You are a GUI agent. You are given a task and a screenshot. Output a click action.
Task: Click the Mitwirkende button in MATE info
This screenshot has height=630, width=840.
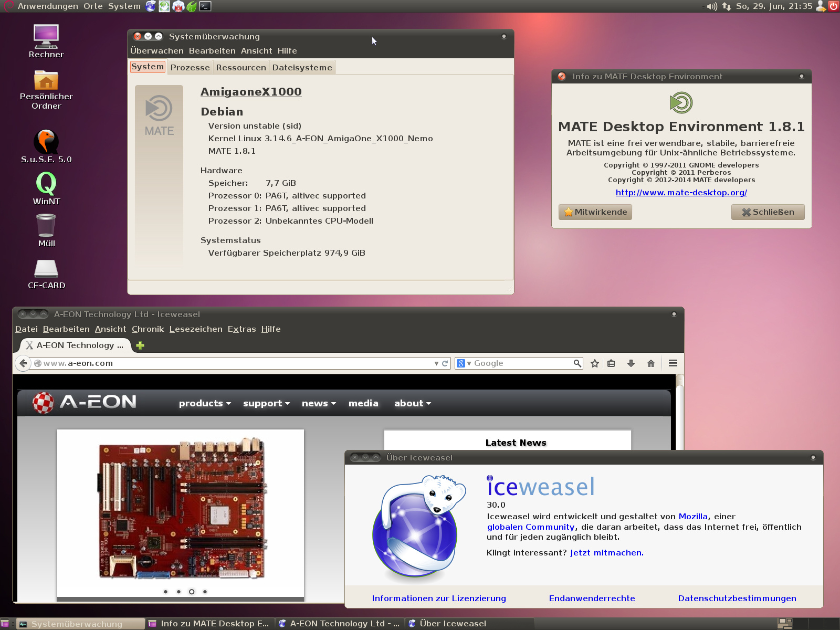click(x=595, y=212)
